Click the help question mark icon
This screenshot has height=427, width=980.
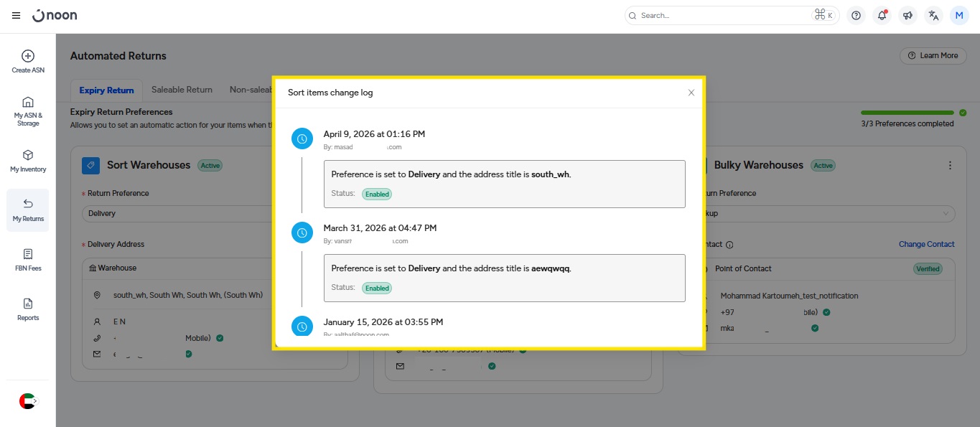coord(856,15)
